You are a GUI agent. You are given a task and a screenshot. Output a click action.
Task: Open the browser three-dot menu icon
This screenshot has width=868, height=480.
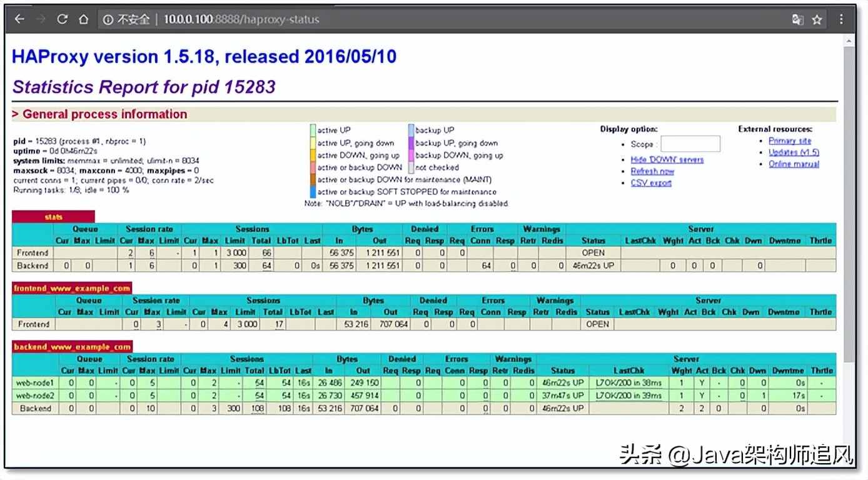click(840, 19)
